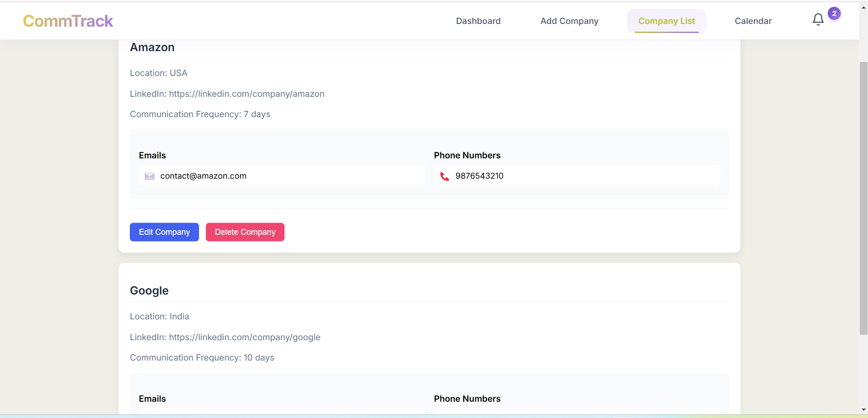Click the Edit Company button for Amazon
Image resolution: width=868 pixels, height=418 pixels.
coord(164,232)
